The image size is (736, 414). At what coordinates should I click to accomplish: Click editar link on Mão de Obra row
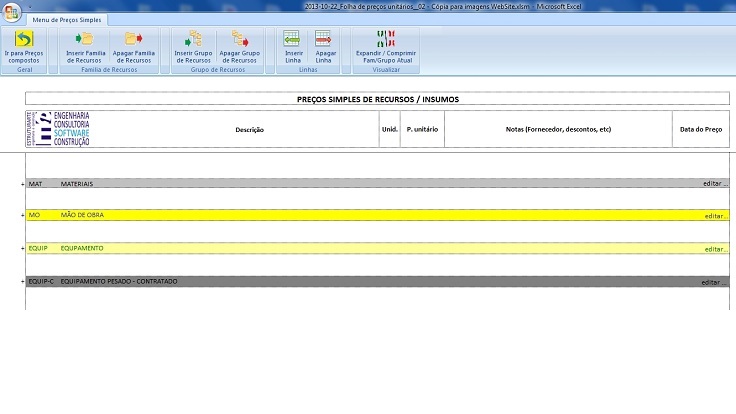coord(714,216)
